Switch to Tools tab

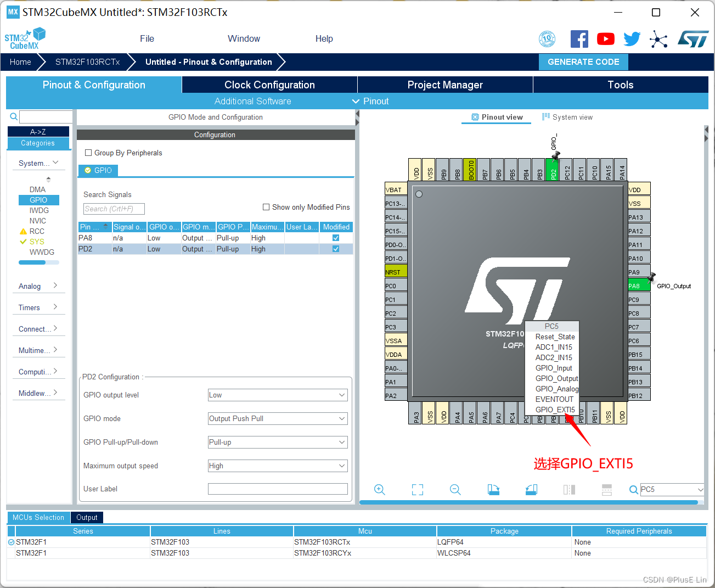tap(621, 85)
